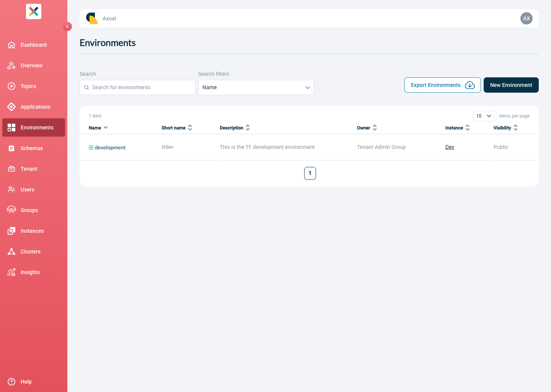Click the New Environment button
Image resolution: width=551 pixels, height=392 pixels.
(x=511, y=85)
